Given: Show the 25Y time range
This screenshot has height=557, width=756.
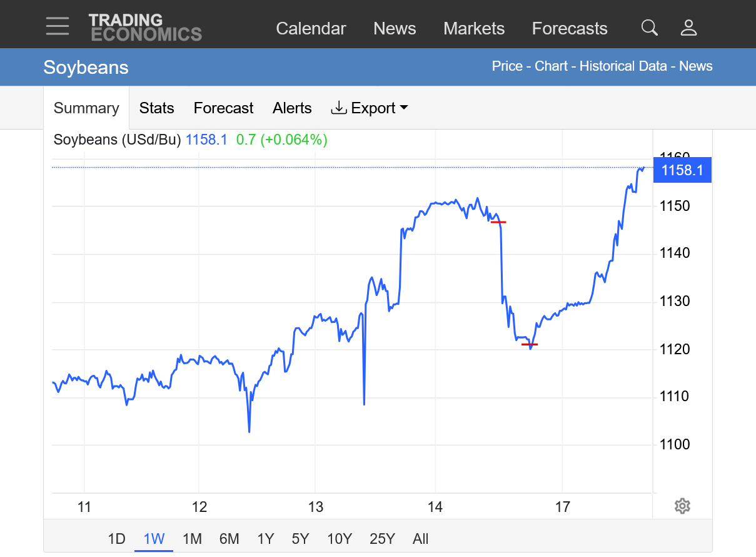Looking at the screenshot, I should (382, 539).
